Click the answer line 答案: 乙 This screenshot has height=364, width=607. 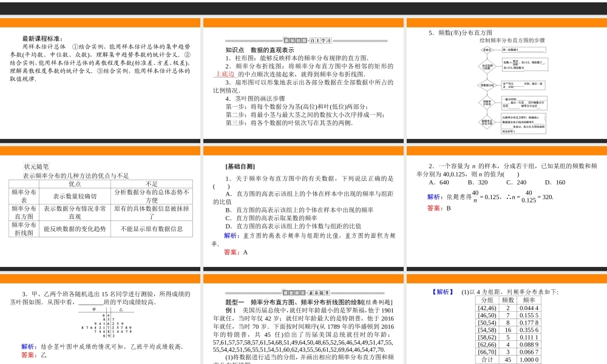[x=33, y=355]
